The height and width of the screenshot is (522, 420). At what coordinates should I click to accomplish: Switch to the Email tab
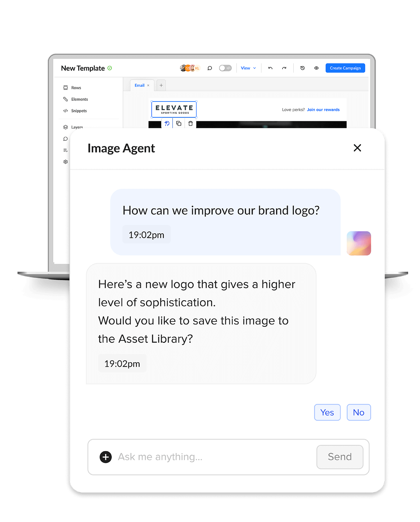[x=140, y=85]
